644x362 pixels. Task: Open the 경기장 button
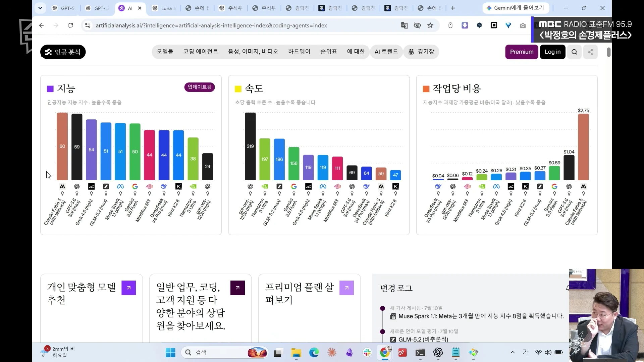point(421,52)
